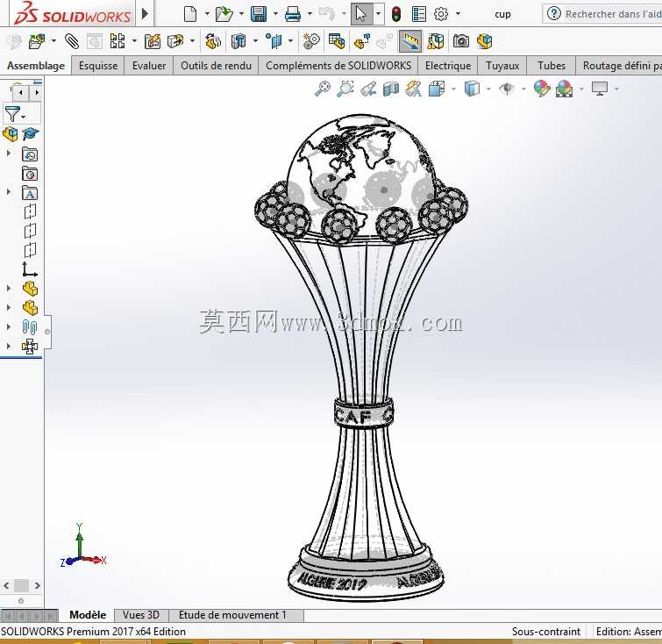Click the New Motion Study gears icon
The height and width of the screenshot is (644, 662).
311,41
